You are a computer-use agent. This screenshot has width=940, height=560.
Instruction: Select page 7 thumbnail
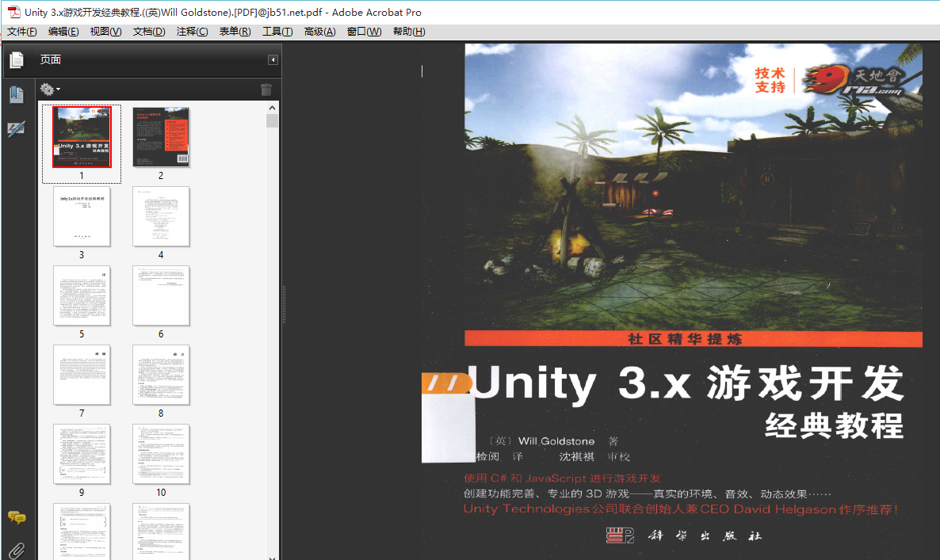click(x=82, y=375)
